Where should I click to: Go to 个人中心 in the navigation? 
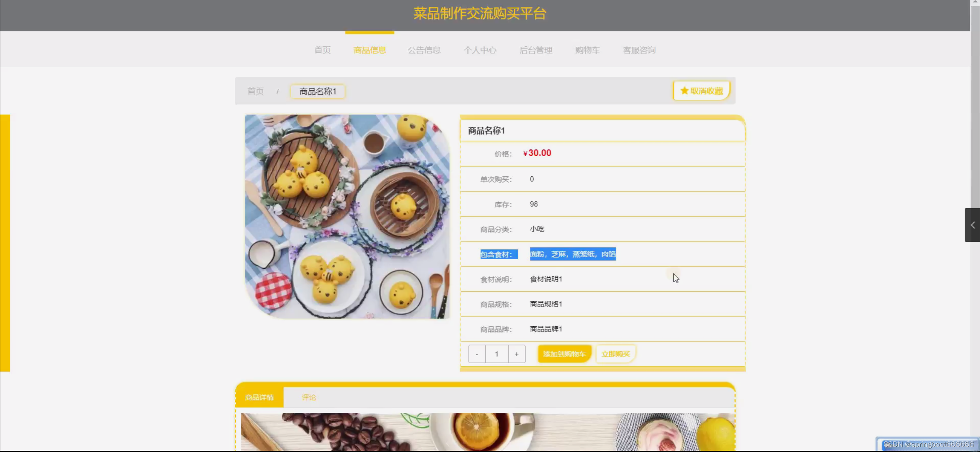coord(480,50)
